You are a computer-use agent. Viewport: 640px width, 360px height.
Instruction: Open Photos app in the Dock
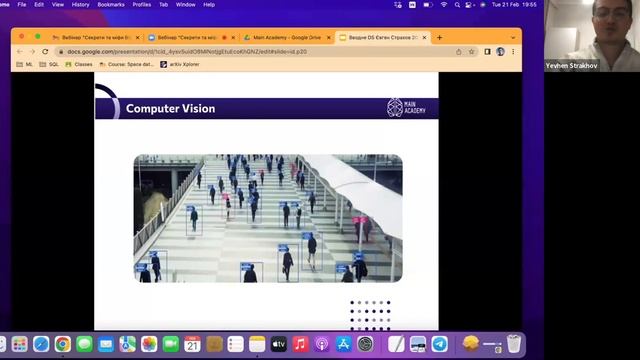coord(149,344)
